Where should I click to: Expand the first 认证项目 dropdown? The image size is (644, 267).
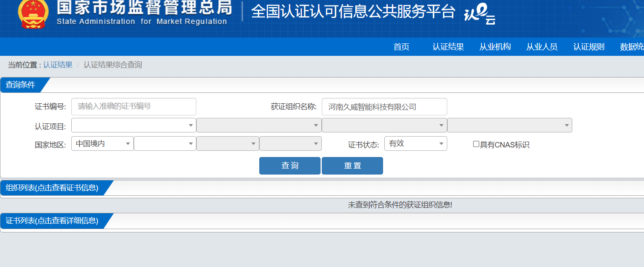point(134,125)
